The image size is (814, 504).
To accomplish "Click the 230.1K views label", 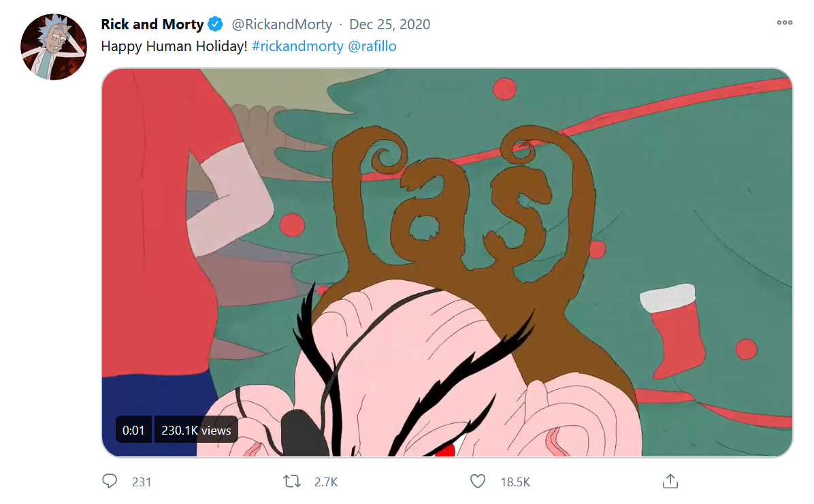I will click(x=196, y=430).
